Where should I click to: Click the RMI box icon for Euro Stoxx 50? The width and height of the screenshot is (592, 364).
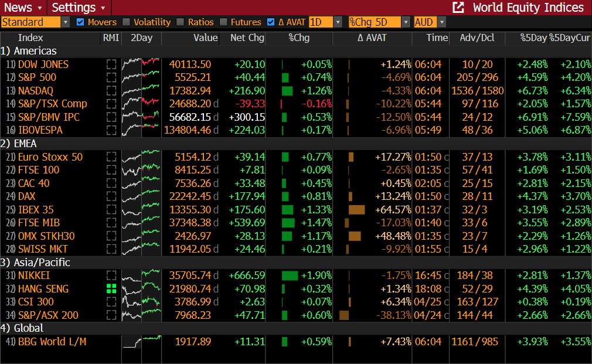(x=111, y=157)
